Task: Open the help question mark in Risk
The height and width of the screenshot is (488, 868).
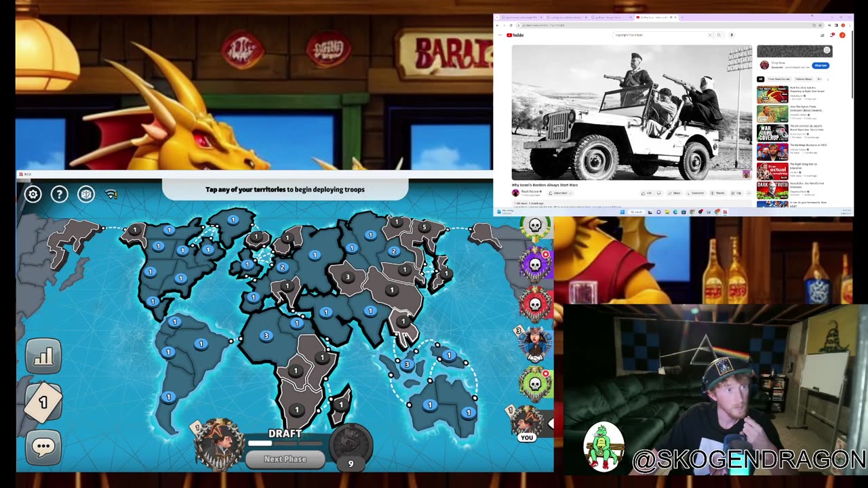Action: coord(60,195)
